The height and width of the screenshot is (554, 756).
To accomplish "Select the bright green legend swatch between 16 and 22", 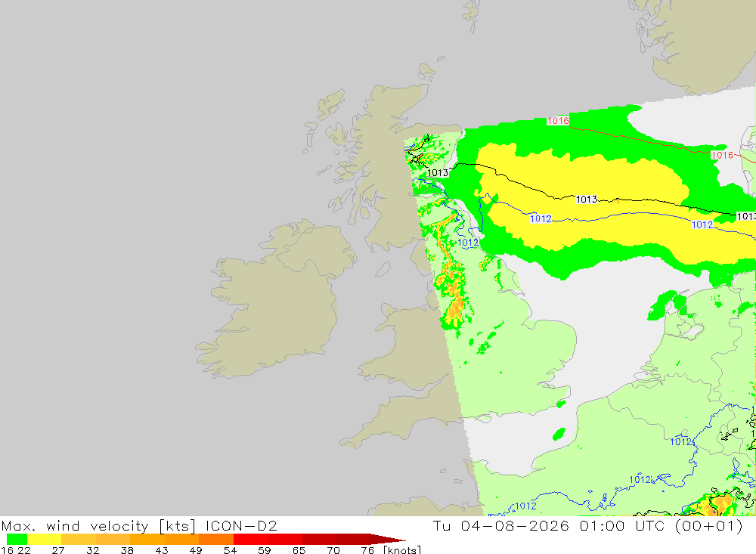I will tap(17, 539).
